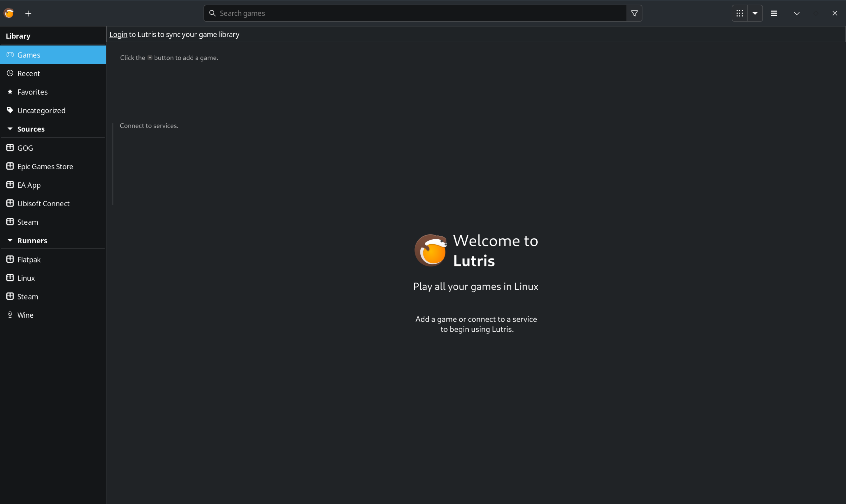The image size is (846, 504).
Task: Switch to grid view icon
Action: point(740,13)
